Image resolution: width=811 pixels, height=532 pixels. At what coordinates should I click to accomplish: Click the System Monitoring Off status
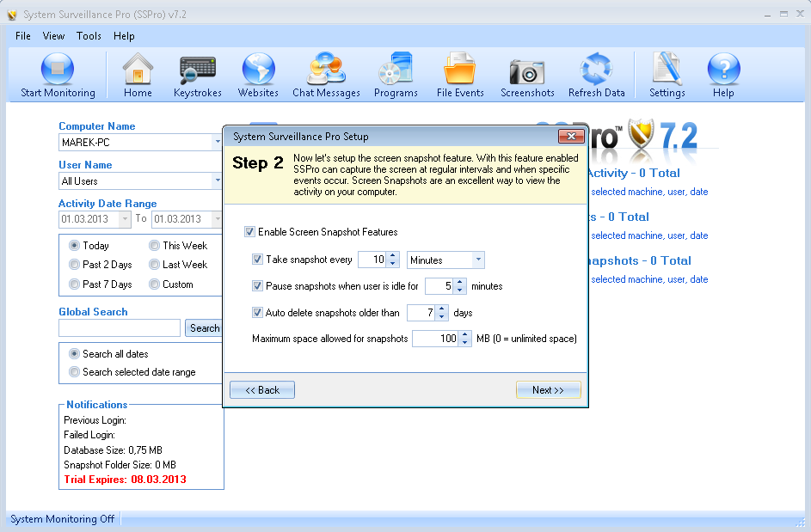click(62, 519)
